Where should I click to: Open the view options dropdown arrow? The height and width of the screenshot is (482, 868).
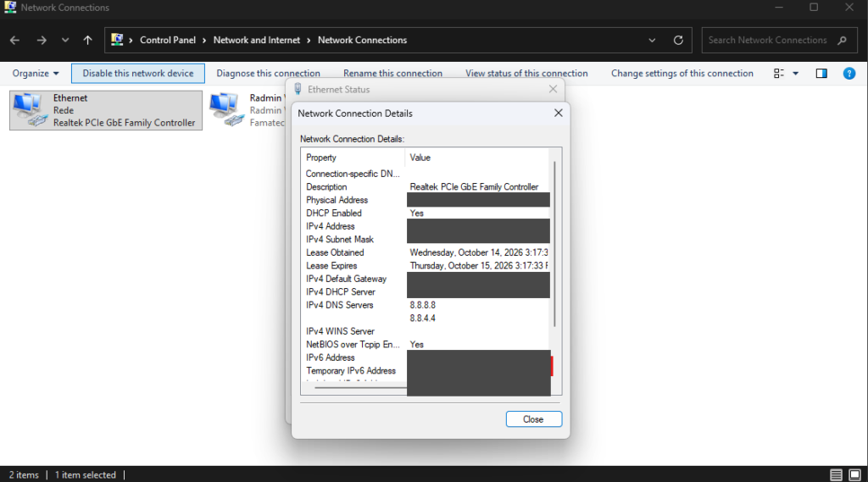pyautogui.click(x=795, y=73)
